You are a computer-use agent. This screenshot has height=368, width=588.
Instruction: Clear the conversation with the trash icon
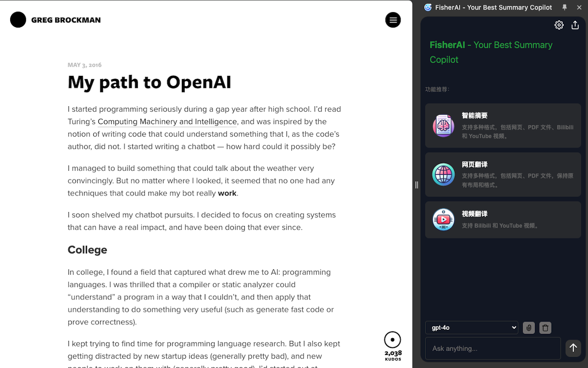pos(545,328)
